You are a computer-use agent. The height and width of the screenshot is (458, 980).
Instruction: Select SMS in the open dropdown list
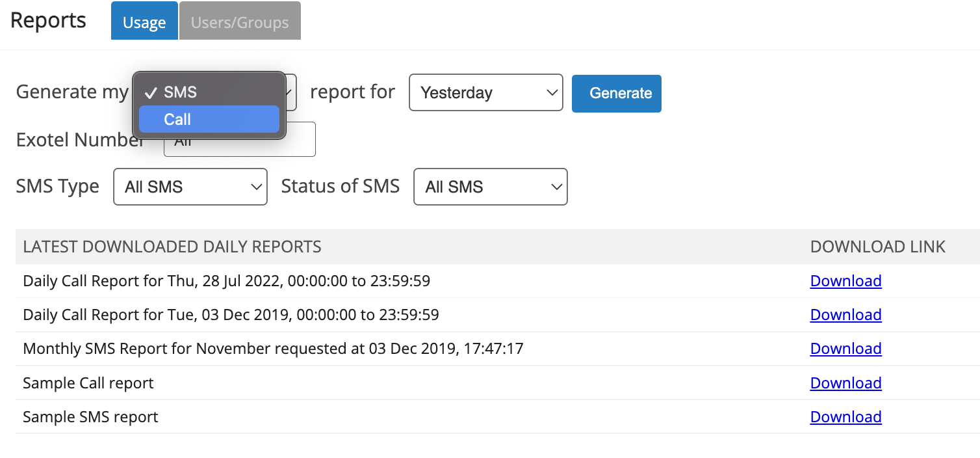click(x=209, y=92)
